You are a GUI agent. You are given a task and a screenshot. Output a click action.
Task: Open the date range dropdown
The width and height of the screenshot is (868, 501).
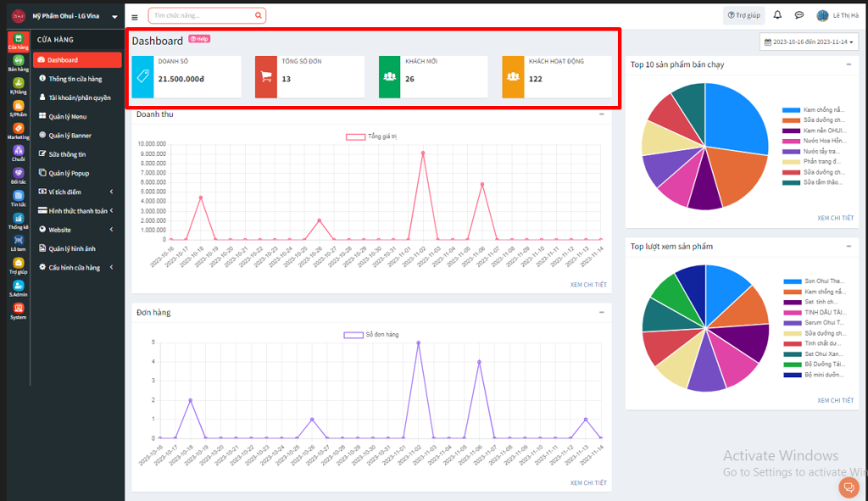pyautogui.click(x=810, y=42)
